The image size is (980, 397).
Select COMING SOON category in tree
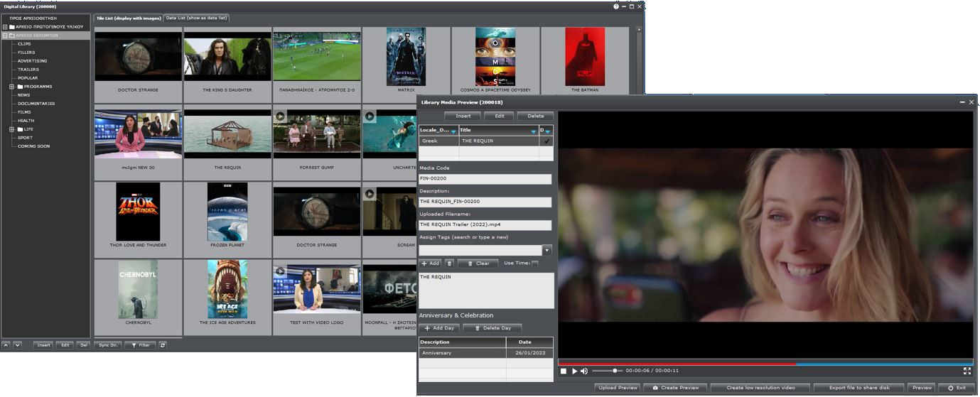33,146
